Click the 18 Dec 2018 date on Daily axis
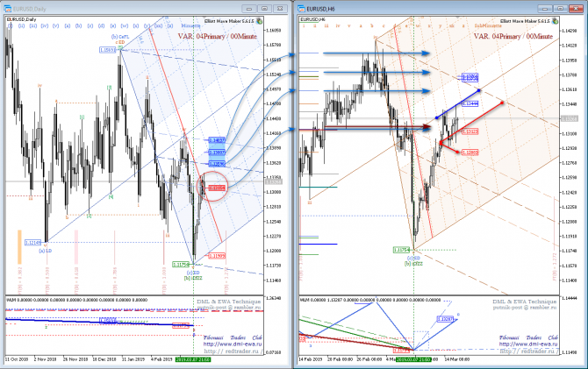The height and width of the screenshot is (369, 588). pos(104,359)
